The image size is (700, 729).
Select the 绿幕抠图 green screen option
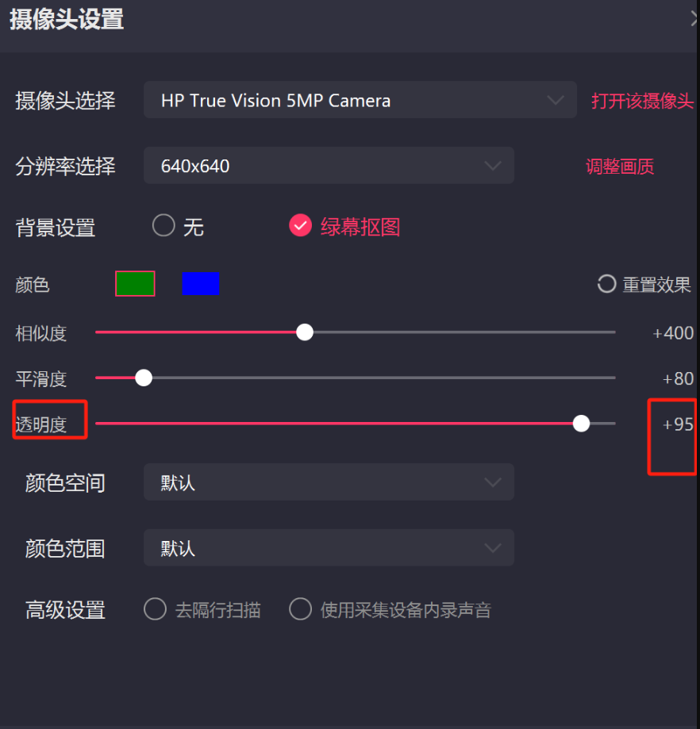click(x=301, y=225)
